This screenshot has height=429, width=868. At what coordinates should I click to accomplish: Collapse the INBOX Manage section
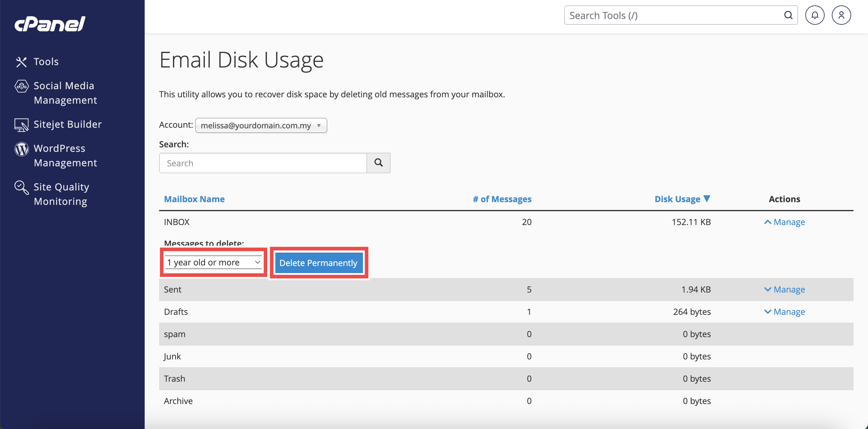click(x=785, y=222)
